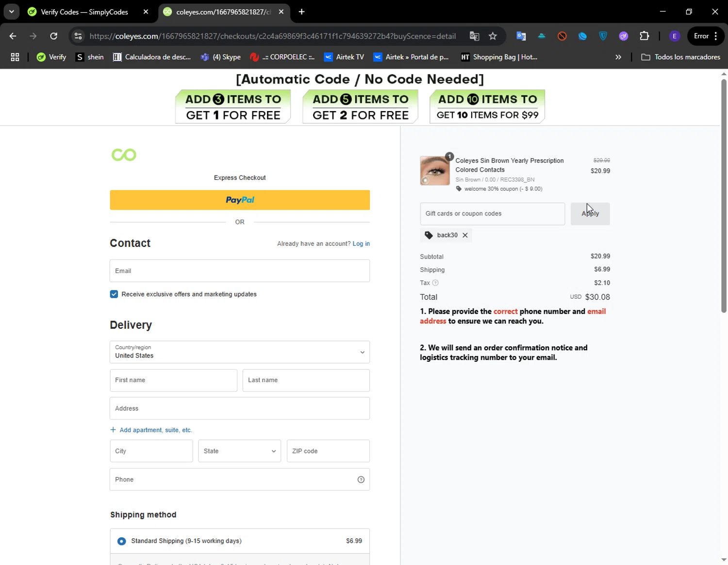Screen dimensions: 728x565
Task: Open the apps grid icon in bookmarks bar
Action: coord(15,57)
